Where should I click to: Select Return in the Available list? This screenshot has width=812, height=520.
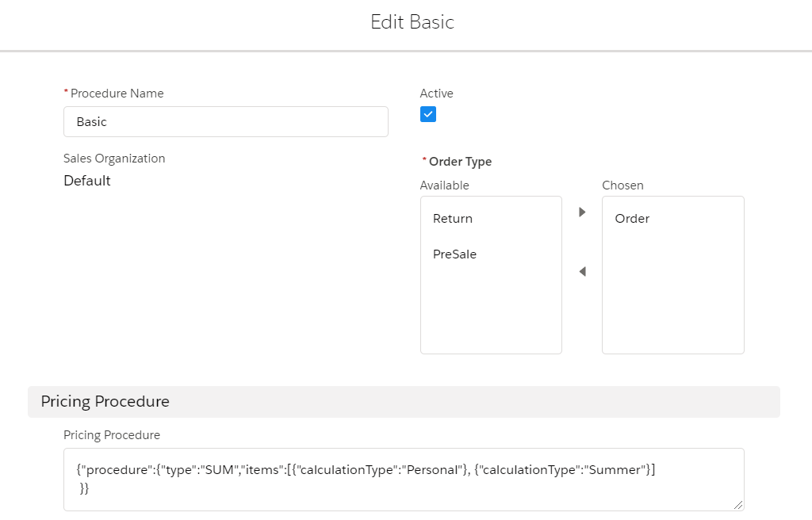[453, 219]
